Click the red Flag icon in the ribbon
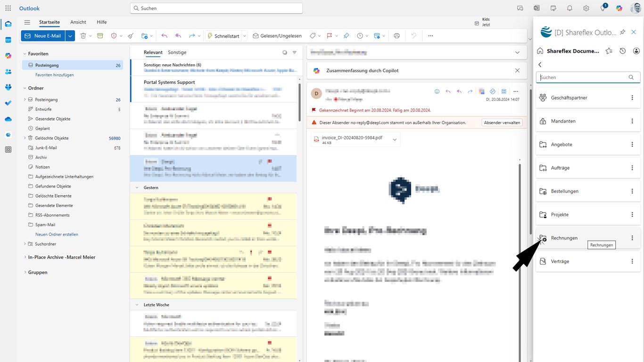The width and height of the screenshot is (644, 362). [330, 36]
